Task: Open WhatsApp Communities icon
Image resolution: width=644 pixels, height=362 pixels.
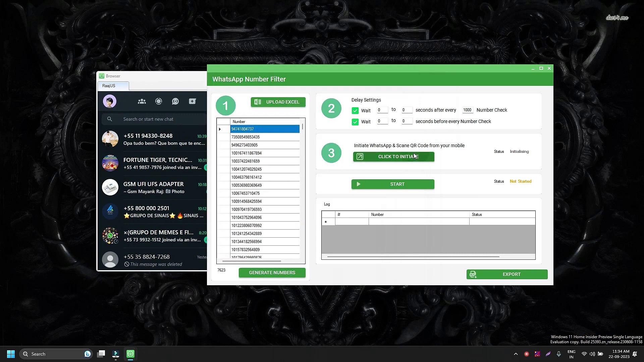Action: click(142, 101)
